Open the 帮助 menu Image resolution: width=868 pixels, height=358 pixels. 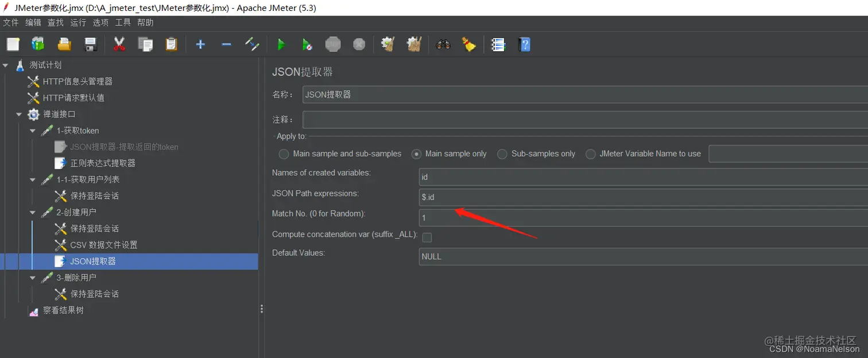[145, 22]
